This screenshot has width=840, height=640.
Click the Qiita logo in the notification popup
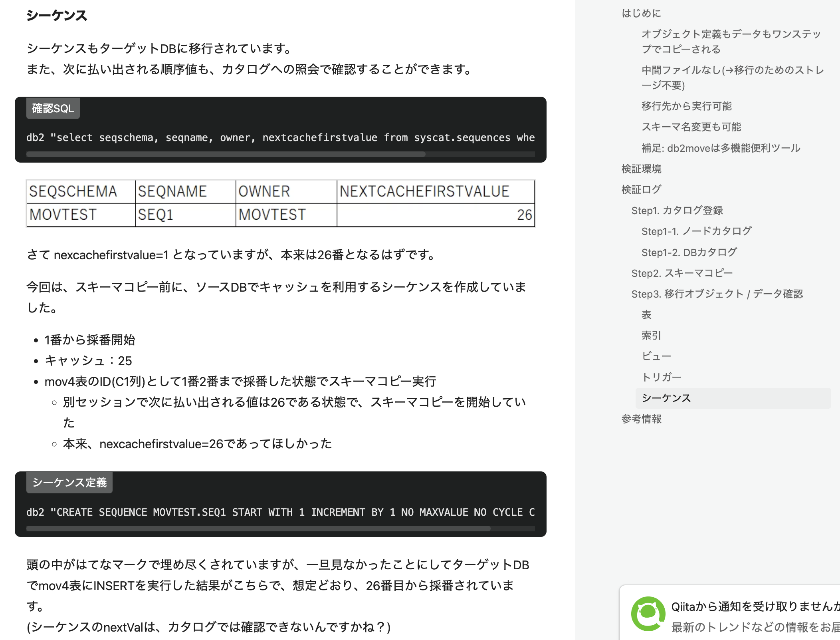click(648, 614)
